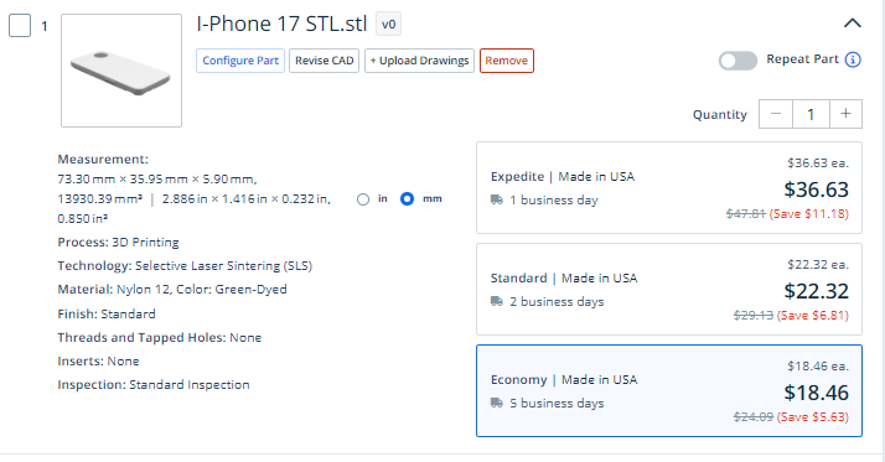Open Configure Part

click(x=240, y=60)
